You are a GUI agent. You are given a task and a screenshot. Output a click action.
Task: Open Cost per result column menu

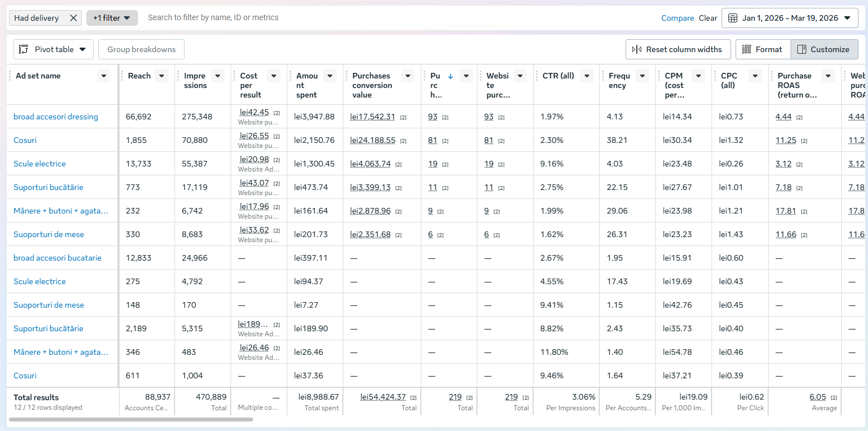274,76
